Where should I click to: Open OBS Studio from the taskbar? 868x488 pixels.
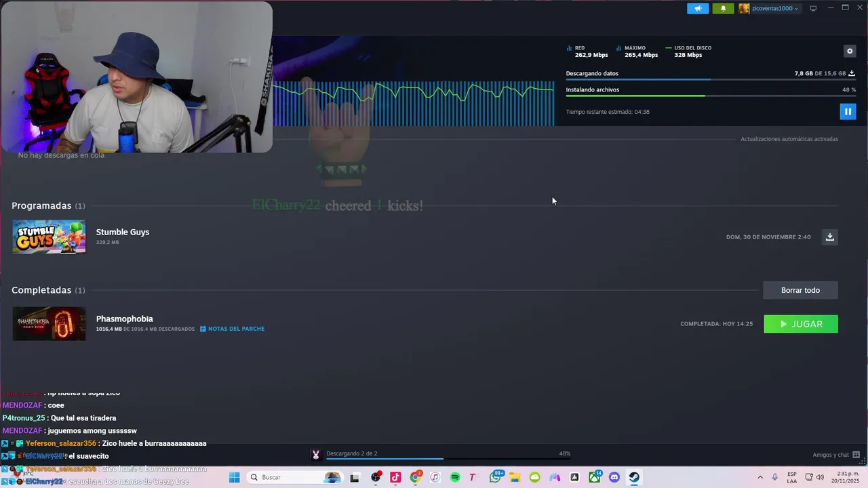coord(376,477)
